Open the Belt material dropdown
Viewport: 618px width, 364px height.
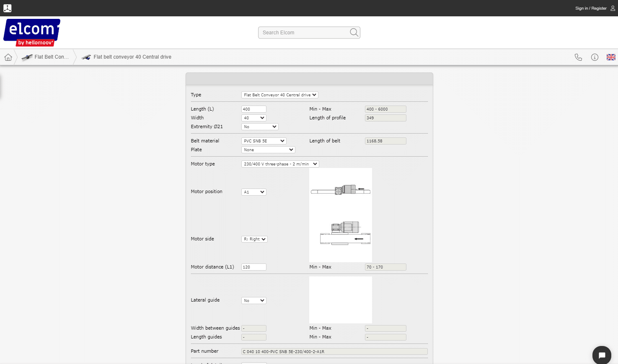click(x=264, y=141)
